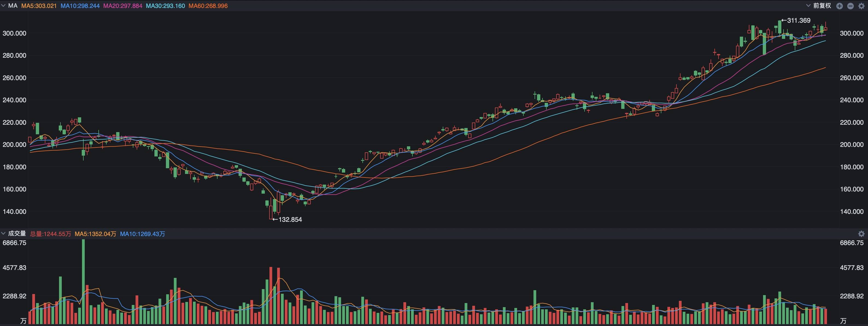Select the MA20:297.884 indicator label
The width and height of the screenshot is (868, 326).
(123, 6)
